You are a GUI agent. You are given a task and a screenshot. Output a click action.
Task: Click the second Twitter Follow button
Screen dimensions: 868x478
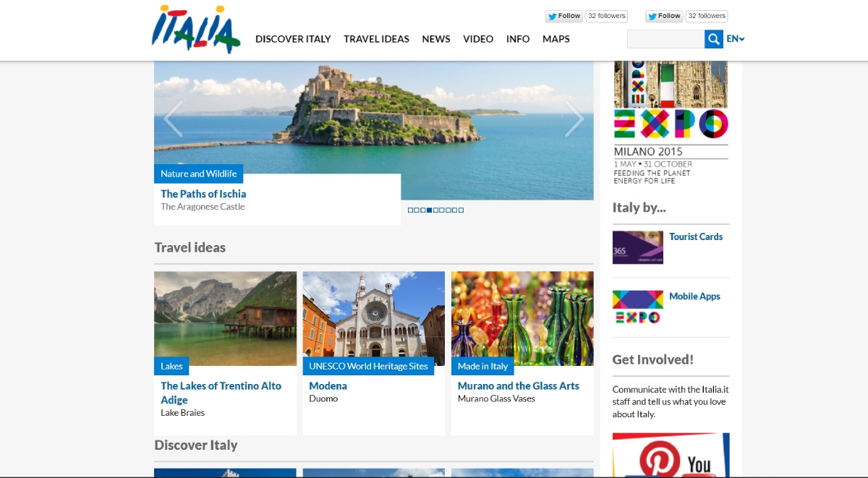click(664, 16)
